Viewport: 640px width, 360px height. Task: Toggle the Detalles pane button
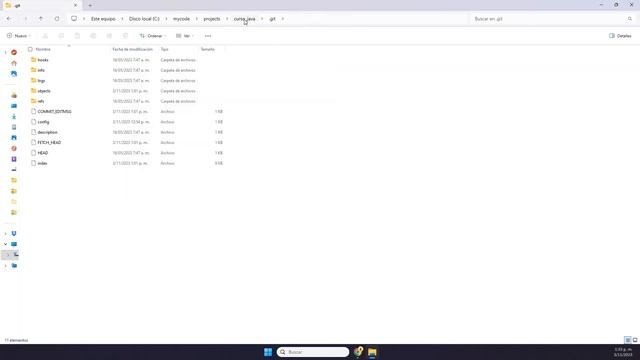[620, 36]
